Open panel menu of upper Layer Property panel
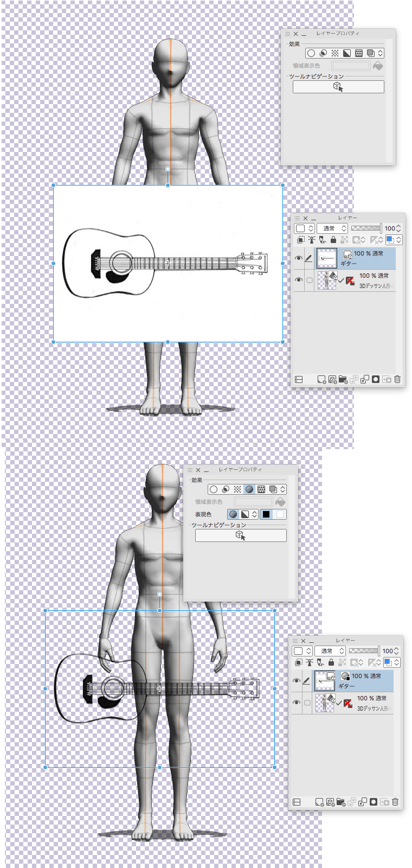412x868 pixels. tap(288, 34)
